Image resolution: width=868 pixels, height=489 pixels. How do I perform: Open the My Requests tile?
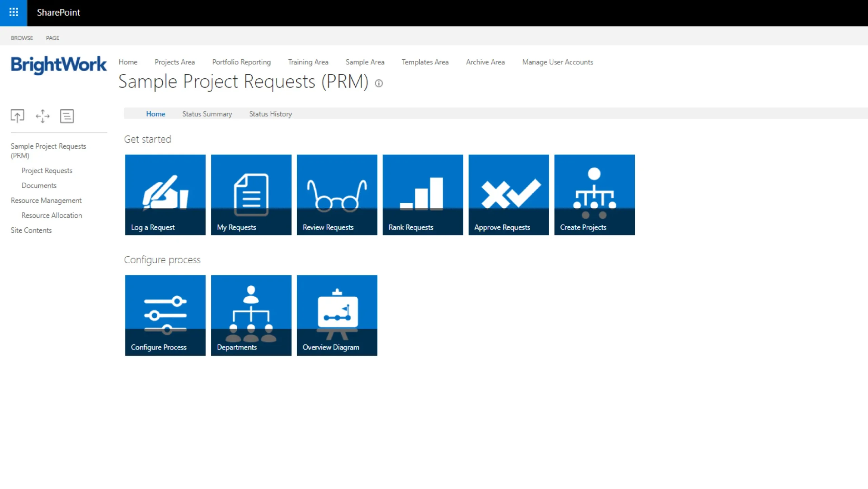pos(251,195)
